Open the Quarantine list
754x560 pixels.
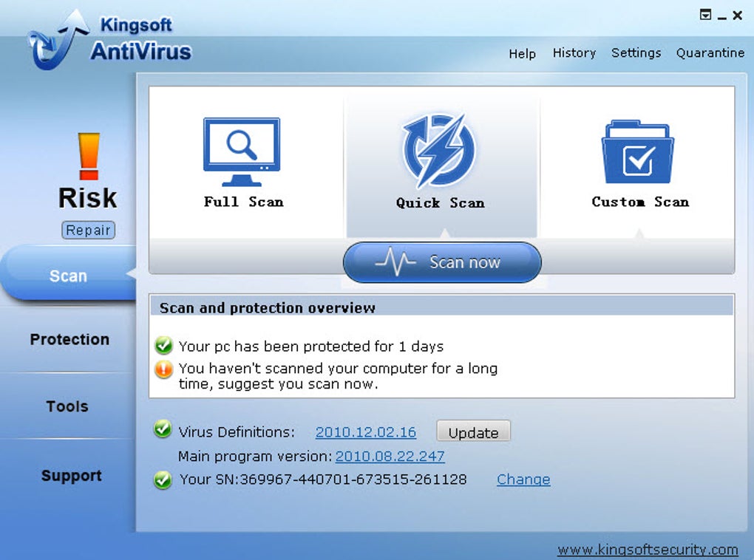710,53
